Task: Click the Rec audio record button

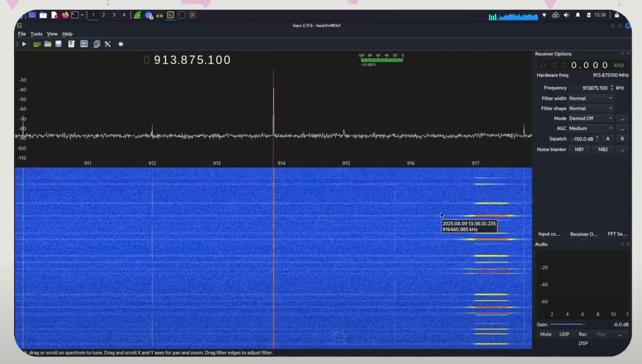Action: click(583, 334)
